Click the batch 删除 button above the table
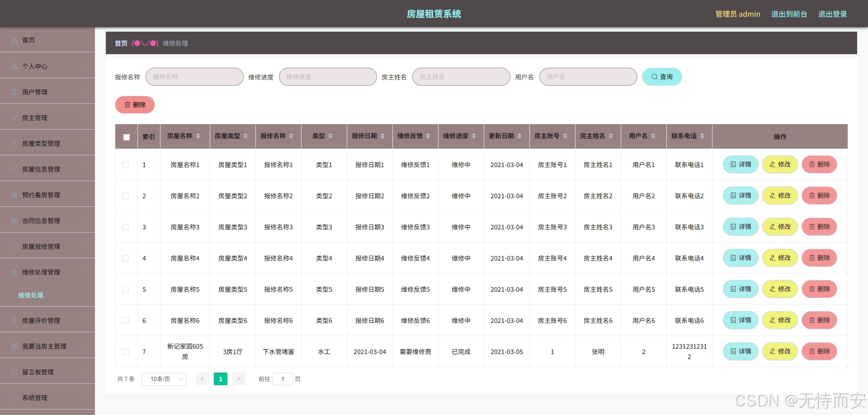Viewport: 868px width, 415px height. (x=135, y=105)
